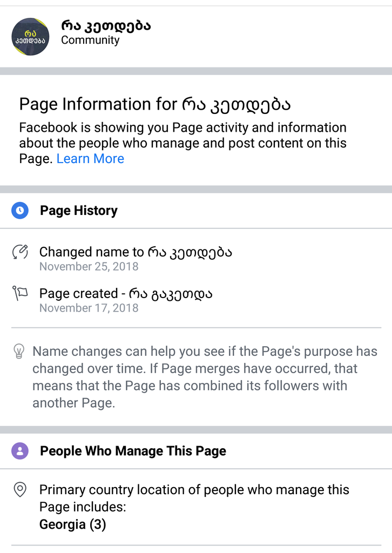The image size is (392, 553).
Task: Open the Page History section header
Action: [79, 211]
